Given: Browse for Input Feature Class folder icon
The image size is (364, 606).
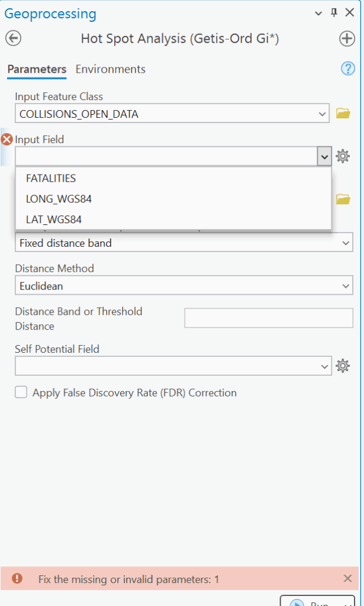Looking at the screenshot, I should [343, 114].
